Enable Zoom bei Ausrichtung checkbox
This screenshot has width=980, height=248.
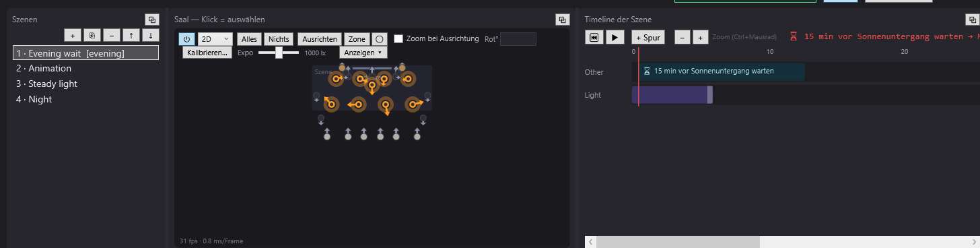tap(398, 39)
